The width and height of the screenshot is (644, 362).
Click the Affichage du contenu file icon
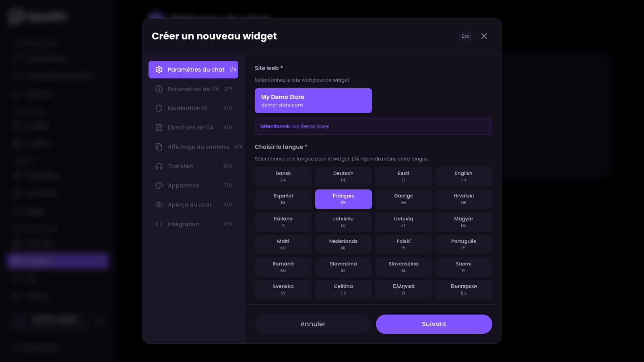(159, 147)
